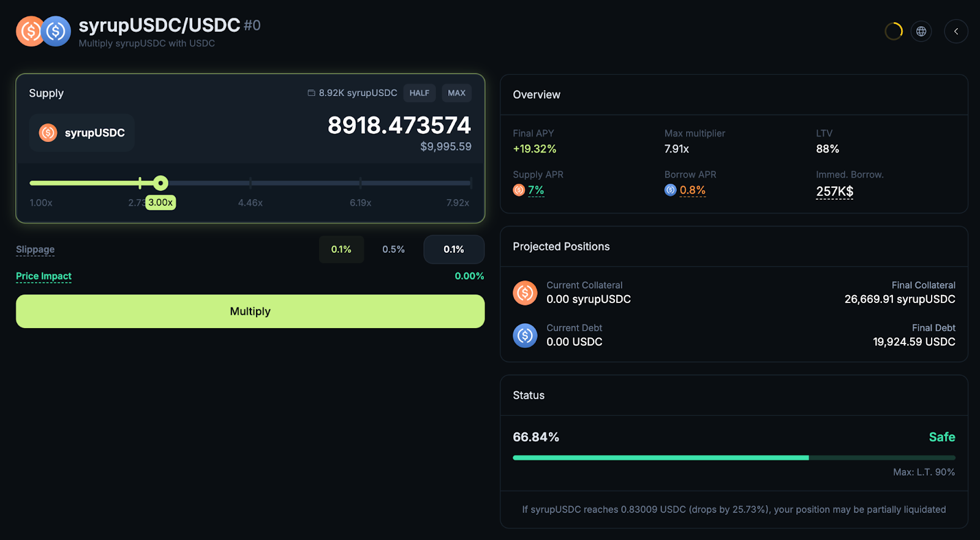Click the globe language icon
This screenshot has height=540, width=980.
pos(921,31)
